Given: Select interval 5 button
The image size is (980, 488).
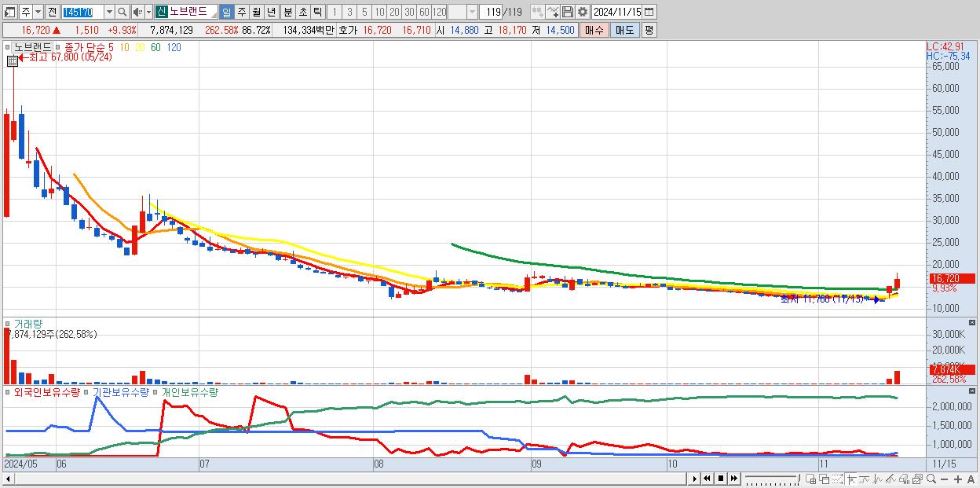Looking at the screenshot, I should 364,12.
